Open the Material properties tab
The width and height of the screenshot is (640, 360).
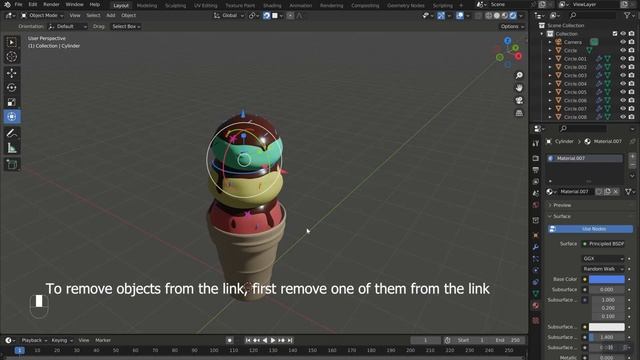pos(536,306)
